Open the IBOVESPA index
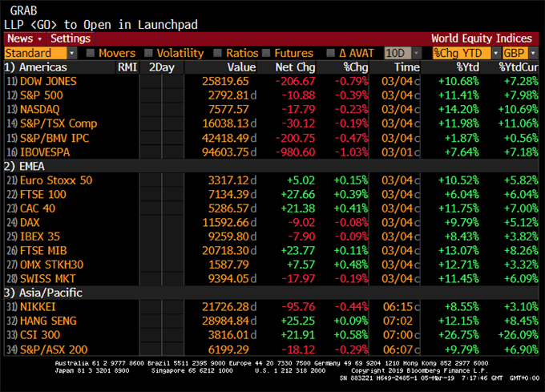This screenshot has width=545, height=392. (45, 152)
